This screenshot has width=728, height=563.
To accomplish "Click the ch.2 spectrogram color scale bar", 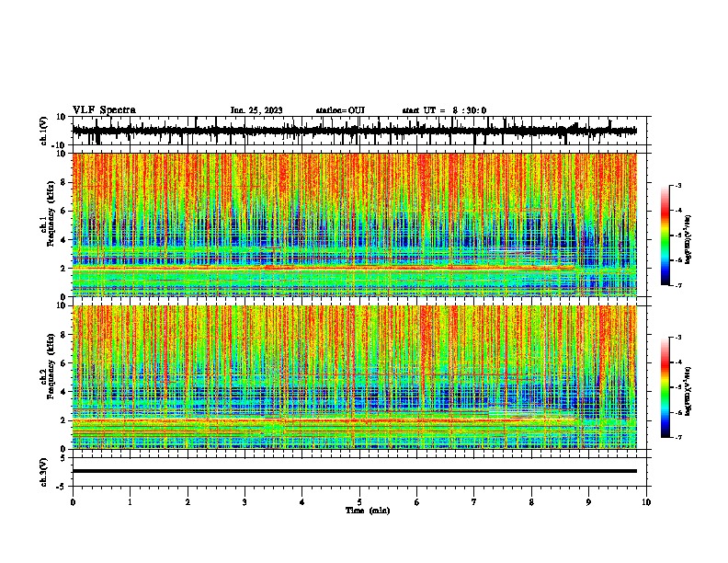I will point(665,387).
